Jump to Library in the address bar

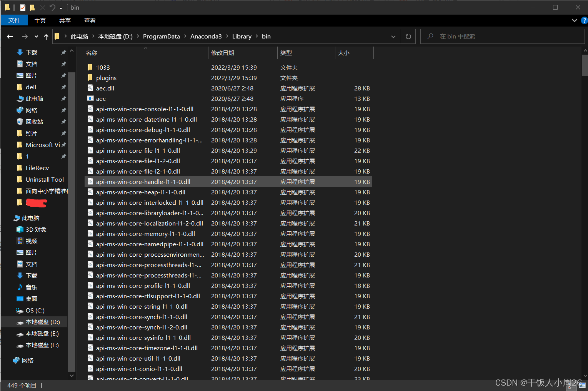(x=242, y=37)
